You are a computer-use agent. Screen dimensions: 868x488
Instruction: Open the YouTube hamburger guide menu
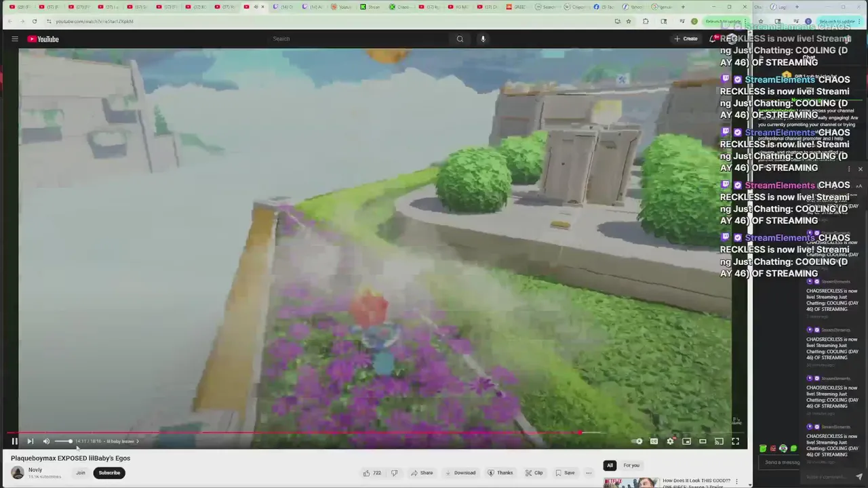tap(14, 39)
